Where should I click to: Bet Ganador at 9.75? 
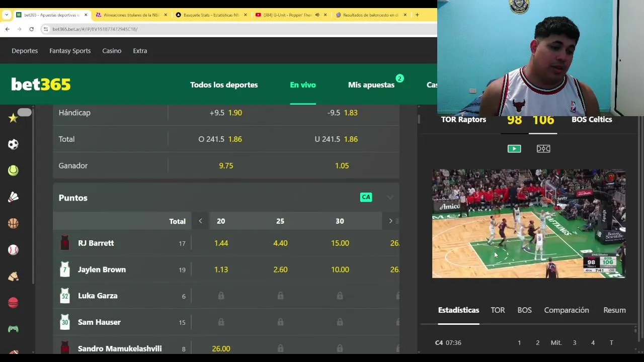pos(226,165)
